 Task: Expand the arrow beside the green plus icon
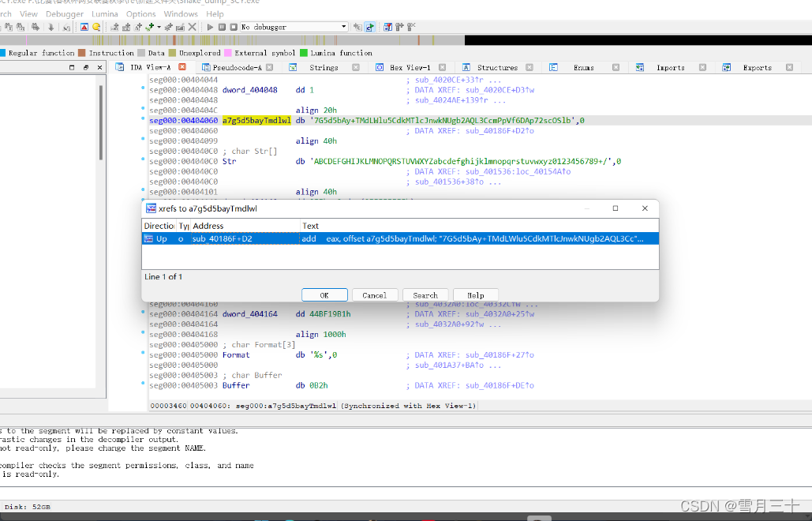(159, 27)
